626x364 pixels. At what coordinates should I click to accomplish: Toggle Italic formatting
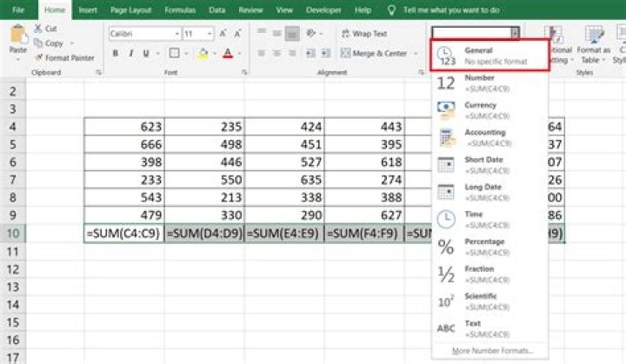pos(130,53)
